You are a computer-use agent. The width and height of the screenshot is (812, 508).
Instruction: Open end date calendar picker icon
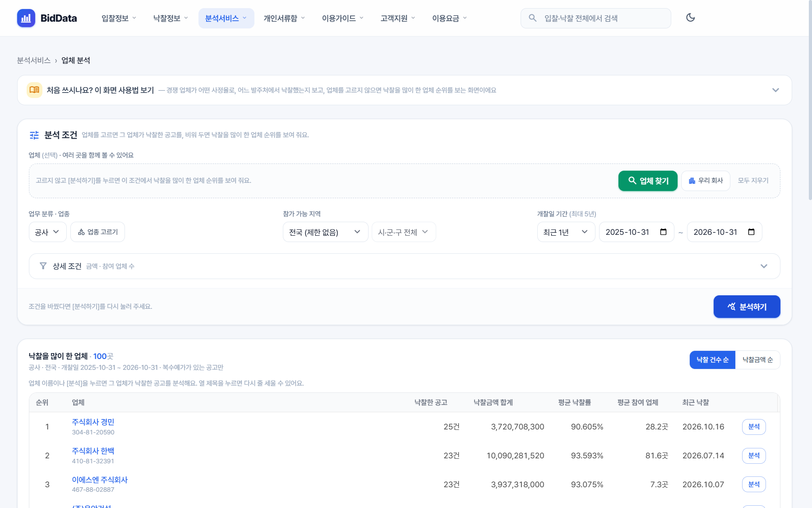pyautogui.click(x=751, y=232)
